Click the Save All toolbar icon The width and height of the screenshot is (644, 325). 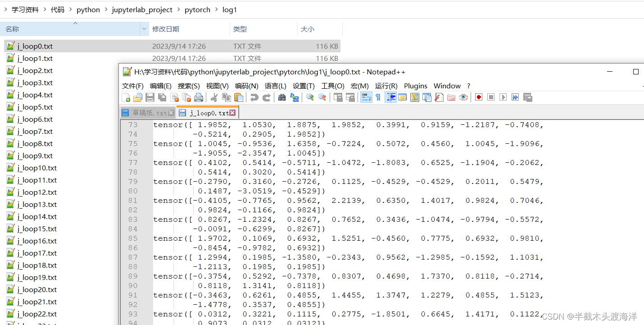click(162, 97)
